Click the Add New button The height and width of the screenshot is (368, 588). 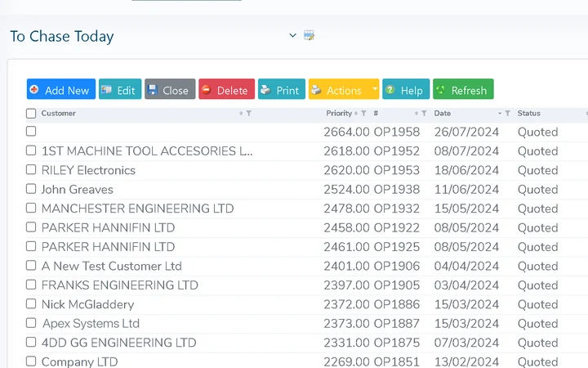(61, 89)
